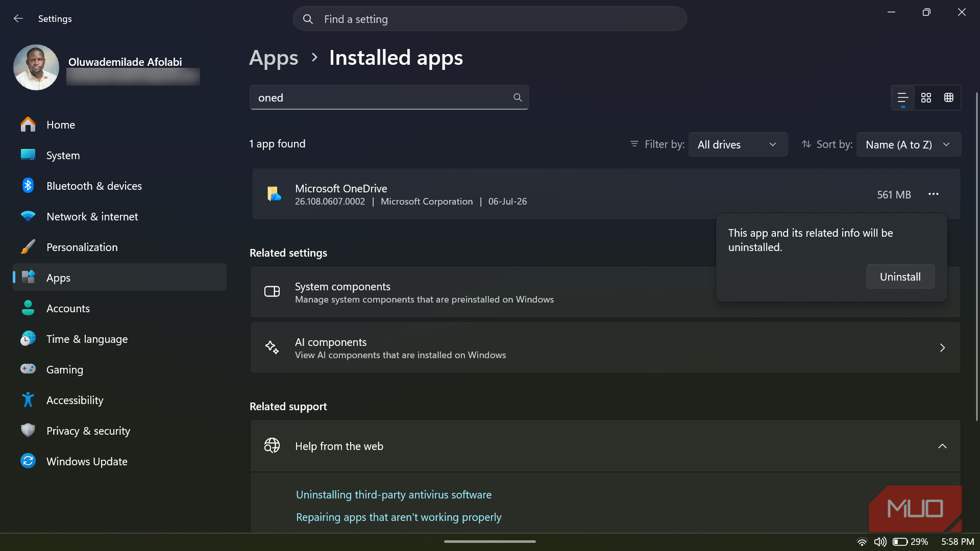Click the Windows Update refresh icon

28,461
